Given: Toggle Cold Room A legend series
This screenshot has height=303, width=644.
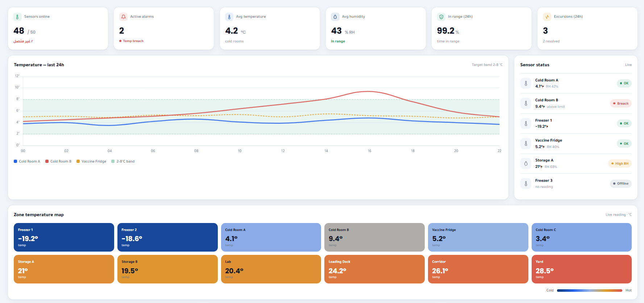Looking at the screenshot, I should pyautogui.click(x=27, y=161).
